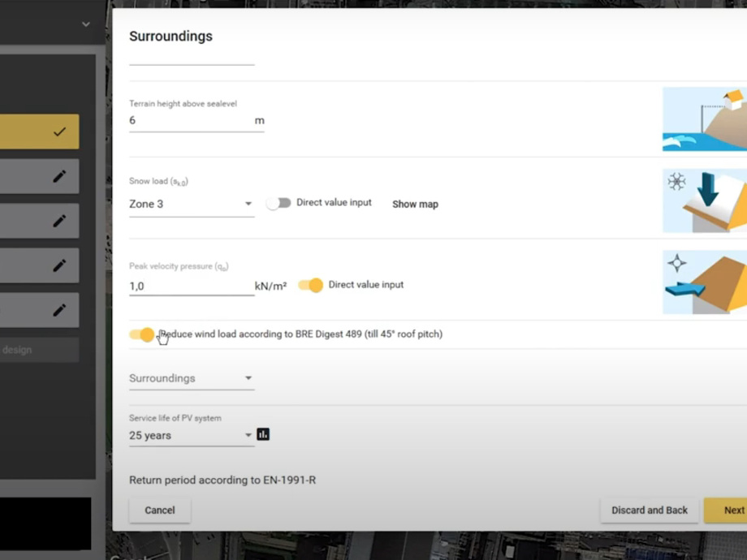Viewport: 747px width, 560px height.
Task: Open the Service life of PV system dropdown
Action: point(191,436)
